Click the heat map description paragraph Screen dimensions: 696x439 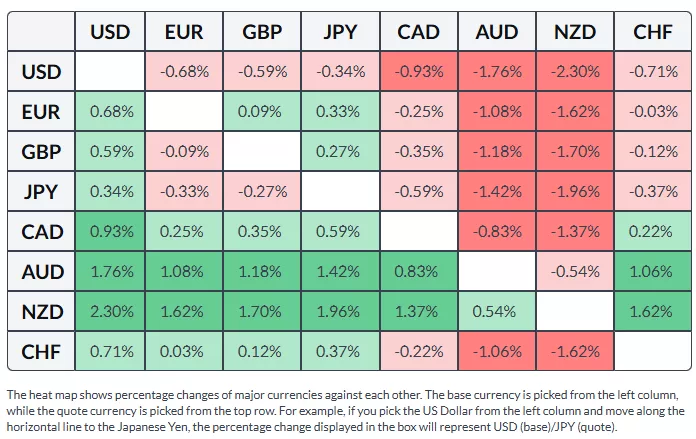[x=347, y=409]
